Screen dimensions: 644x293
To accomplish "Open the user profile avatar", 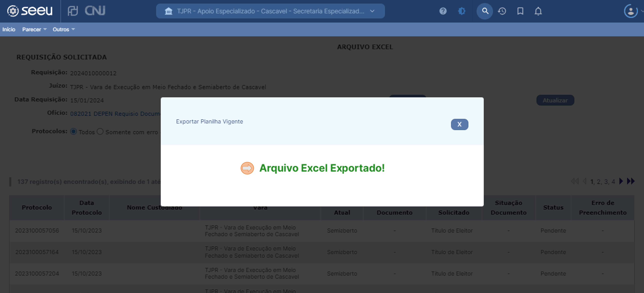I will pyautogui.click(x=631, y=11).
